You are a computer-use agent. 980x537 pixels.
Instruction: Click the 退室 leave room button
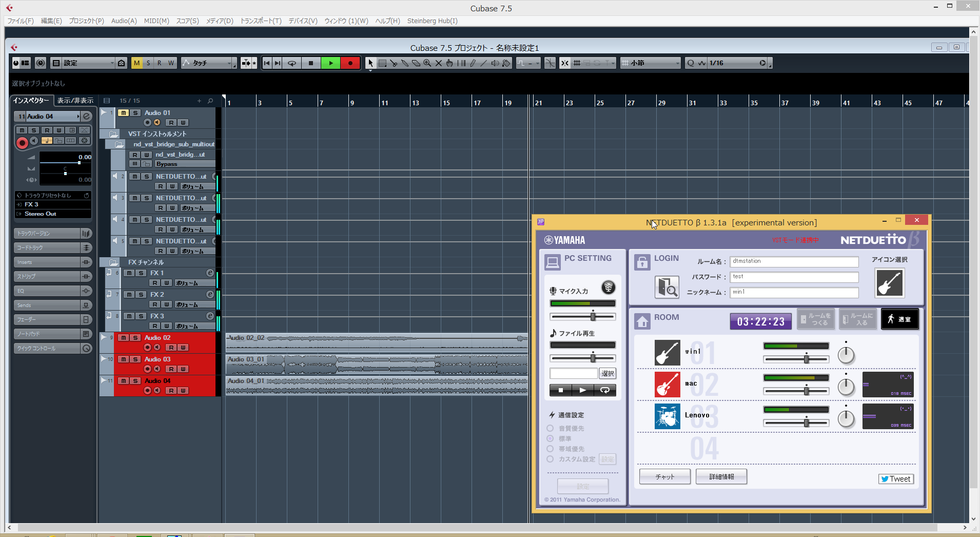pos(900,319)
